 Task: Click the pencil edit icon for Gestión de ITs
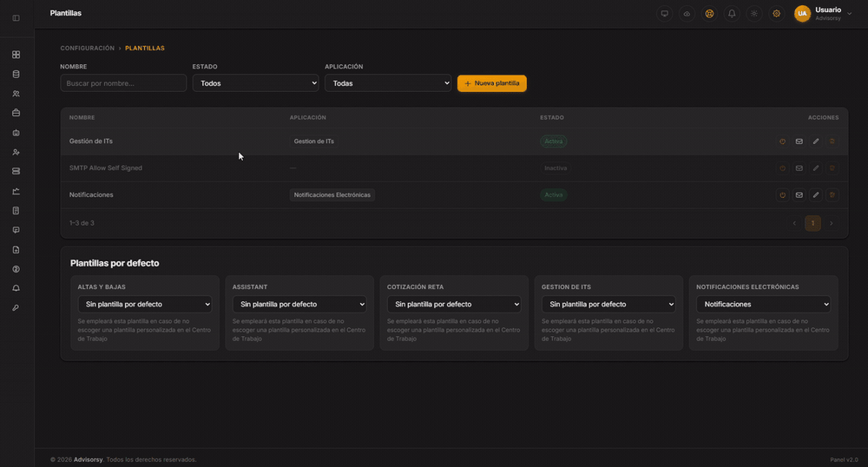pos(815,141)
